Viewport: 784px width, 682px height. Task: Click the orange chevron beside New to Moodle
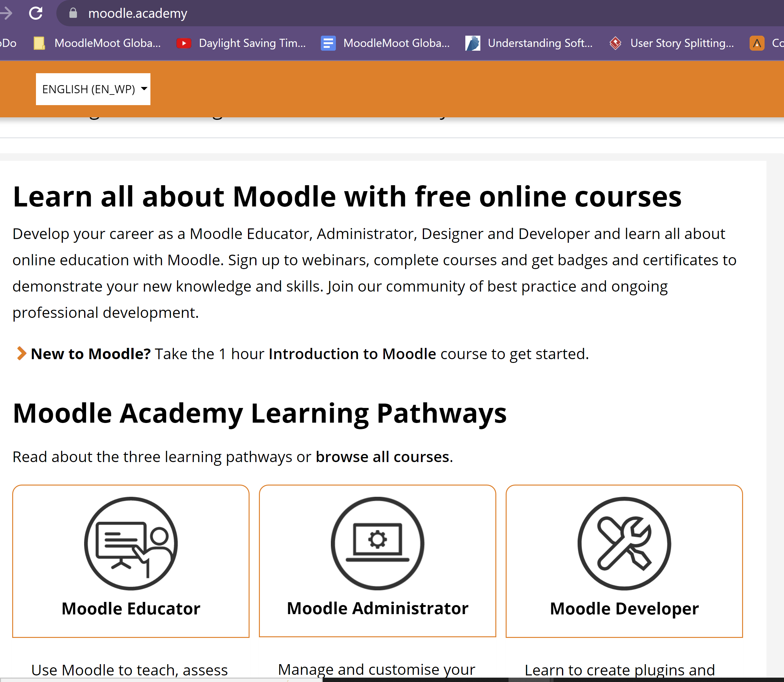(22, 354)
